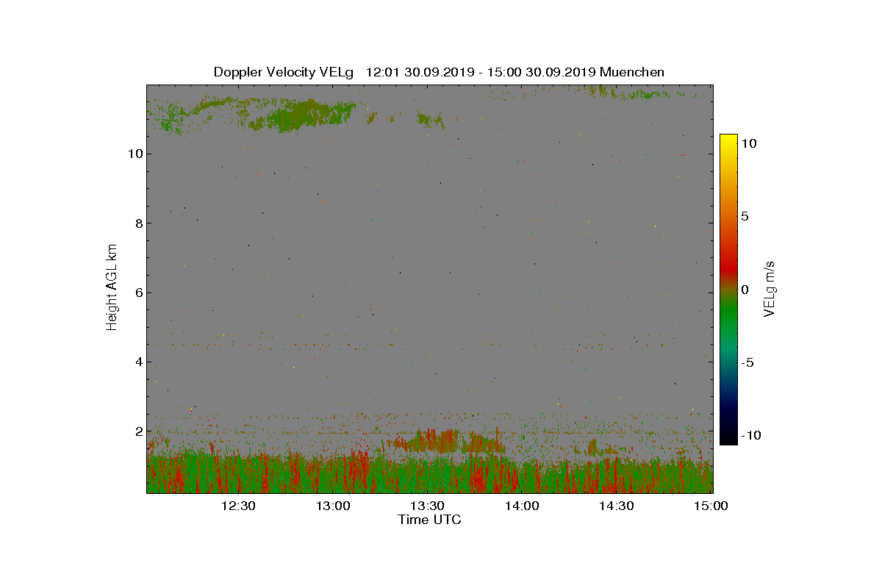Click the colorbar tick label 0
The width and height of the screenshot is (882, 588).
(745, 290)
